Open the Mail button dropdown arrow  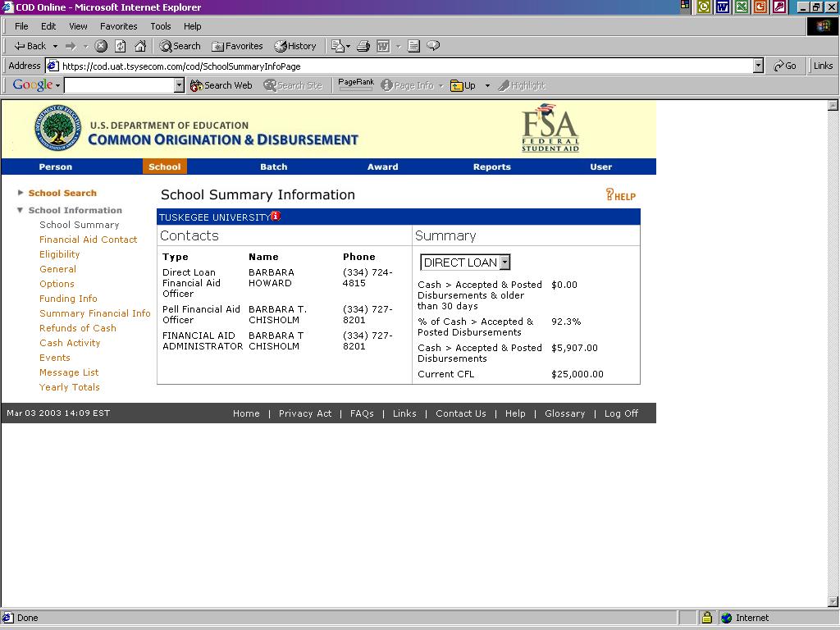[x=348, y=47]
